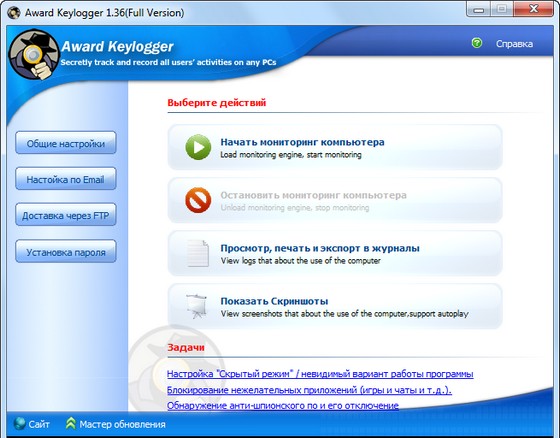Click the projector screen screenshots icon
The image size is (560, 438).
coord(196,306)
